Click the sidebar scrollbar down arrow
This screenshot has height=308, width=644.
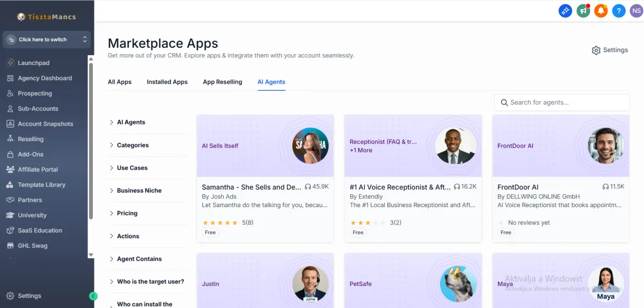click(91, 255)
